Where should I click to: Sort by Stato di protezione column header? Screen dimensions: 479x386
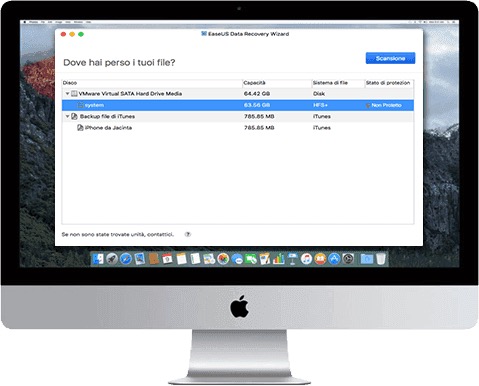pyautogui.click(x=389, y=83)
